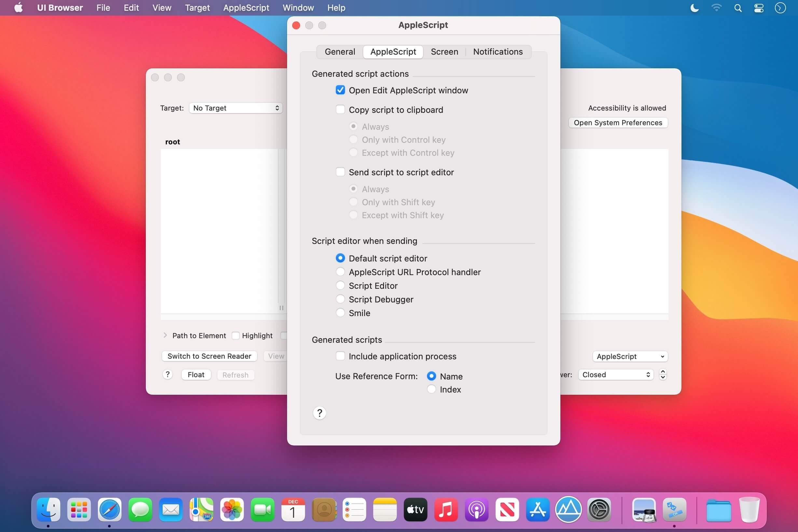Select Index reference form
This screenshot has width=798, height=532.
coord(431,389)
